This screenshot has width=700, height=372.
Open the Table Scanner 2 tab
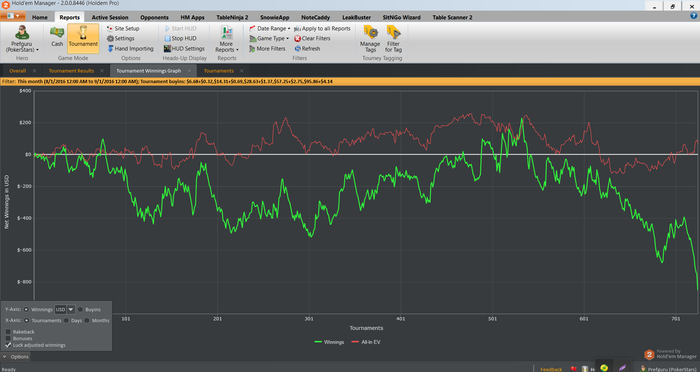point(452,17)
